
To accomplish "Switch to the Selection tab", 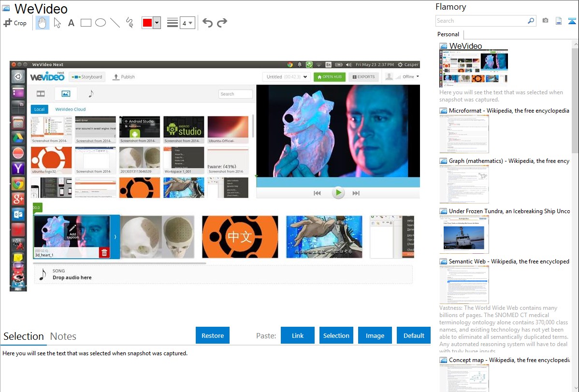I will coord(24,336).
